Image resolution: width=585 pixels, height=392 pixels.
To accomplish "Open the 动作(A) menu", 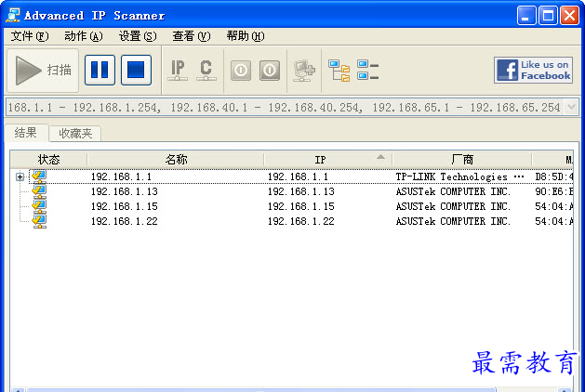I will coord(83,36).
